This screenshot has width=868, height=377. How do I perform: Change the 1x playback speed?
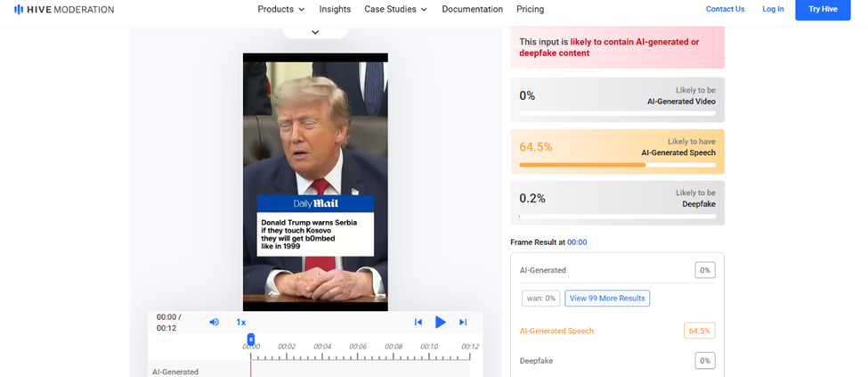(x=240, y=322)
